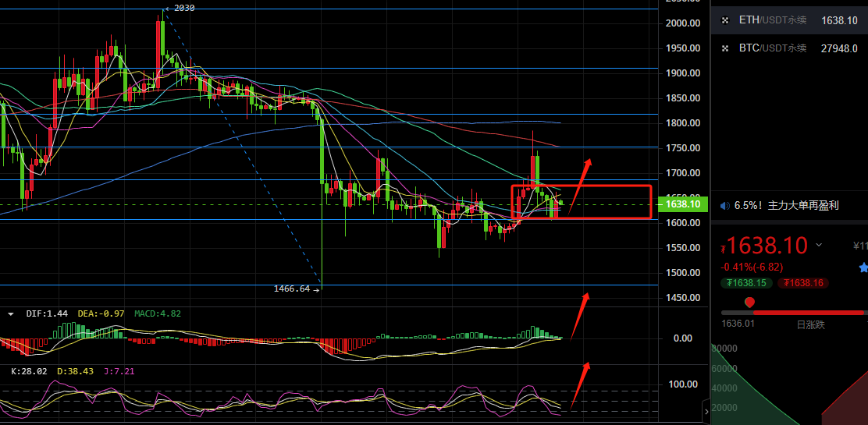Screen dimensions: 868x425
Task: Click the 1700.00 price axis label
Action: 682,172
